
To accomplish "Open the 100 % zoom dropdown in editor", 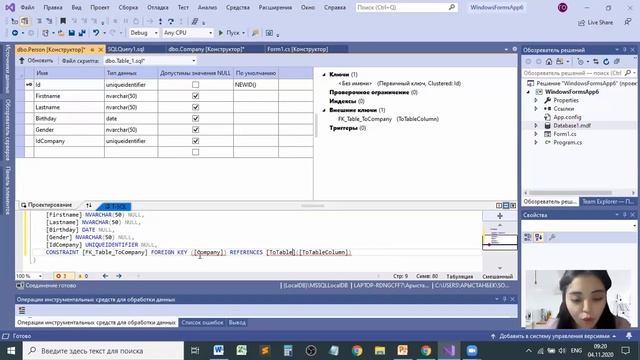I will coord(29,276).
